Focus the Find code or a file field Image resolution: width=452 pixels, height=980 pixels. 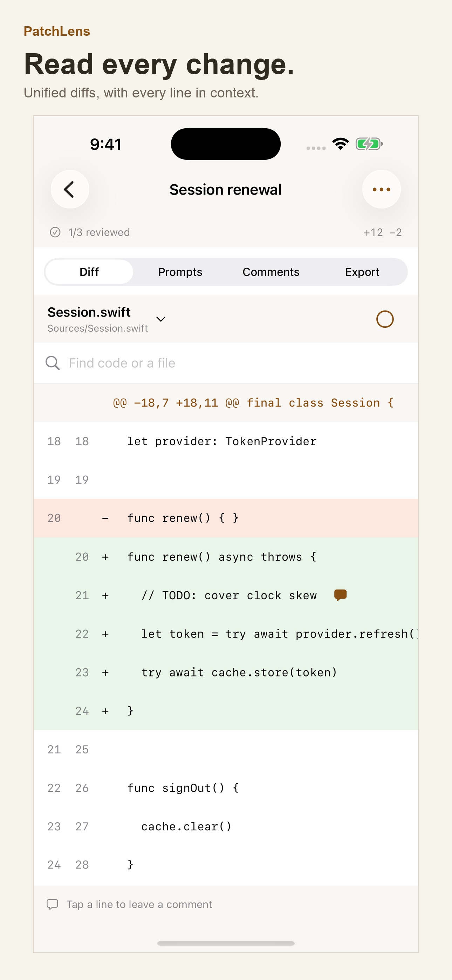click(226, 363)
